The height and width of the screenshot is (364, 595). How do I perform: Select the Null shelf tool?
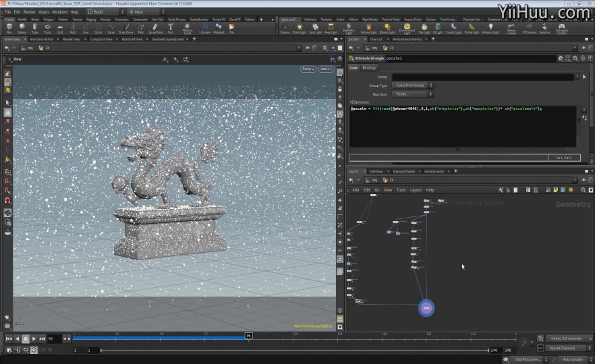pyautogui.click(x=72, y=28)
